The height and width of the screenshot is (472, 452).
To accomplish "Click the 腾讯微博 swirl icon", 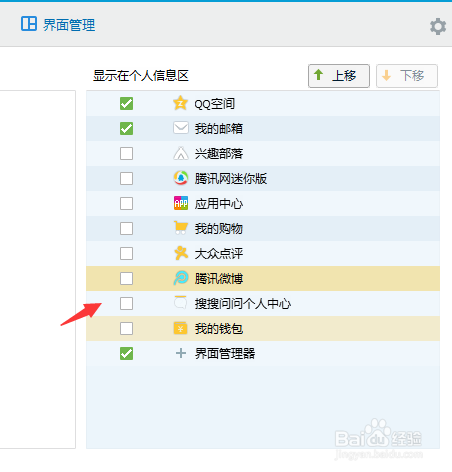I will 181,278.
